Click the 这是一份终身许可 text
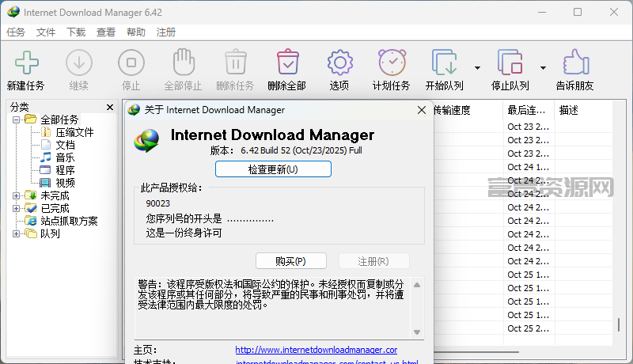This screenshot has width=633, height=364. click(x=184, y=233)
